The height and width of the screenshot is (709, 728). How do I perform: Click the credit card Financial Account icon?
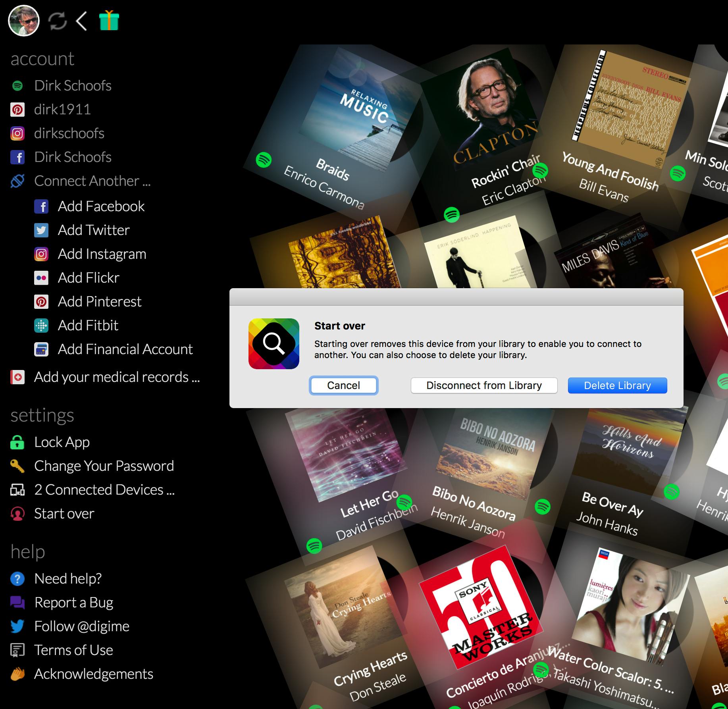(x=41, y=349)
